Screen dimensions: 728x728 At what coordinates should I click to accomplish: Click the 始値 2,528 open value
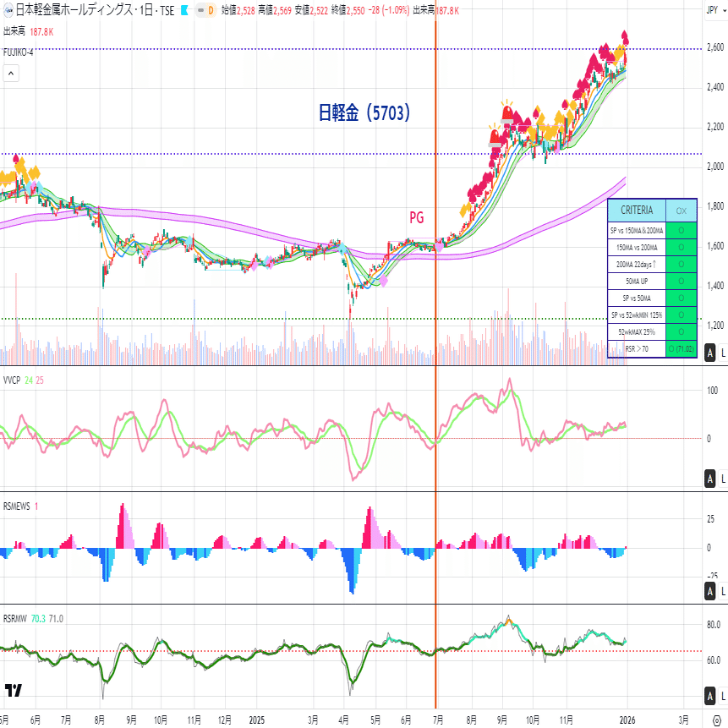tap(238, 10)
